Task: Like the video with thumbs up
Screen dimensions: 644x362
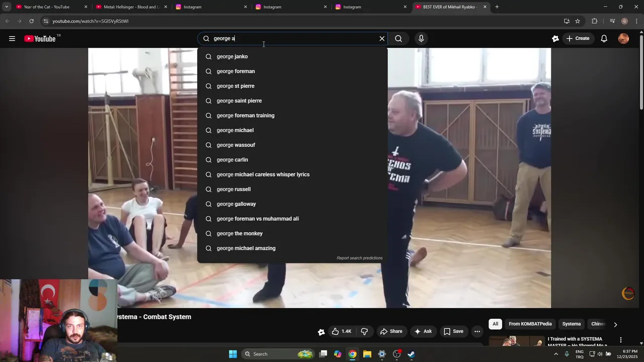Action: coord(341,331)
